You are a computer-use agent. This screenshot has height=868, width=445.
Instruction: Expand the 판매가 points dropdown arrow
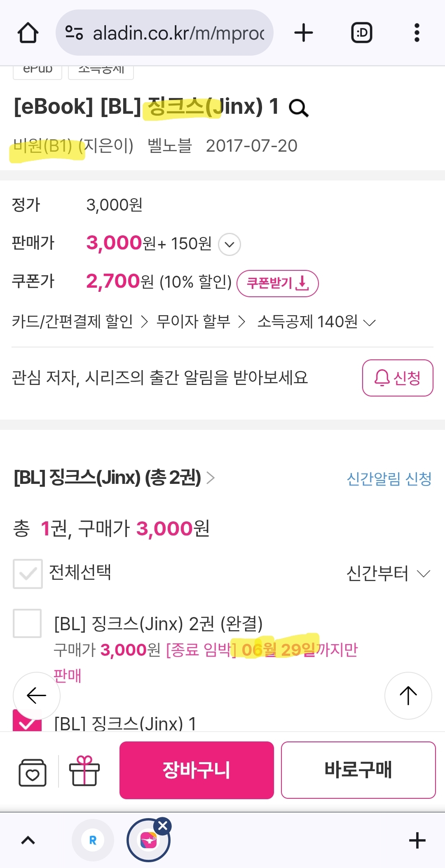230,244
